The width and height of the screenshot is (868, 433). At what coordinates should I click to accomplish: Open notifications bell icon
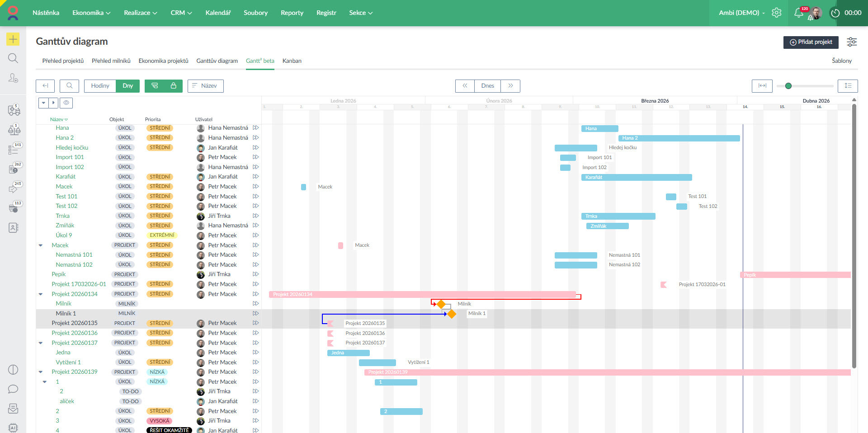point(799,13)
